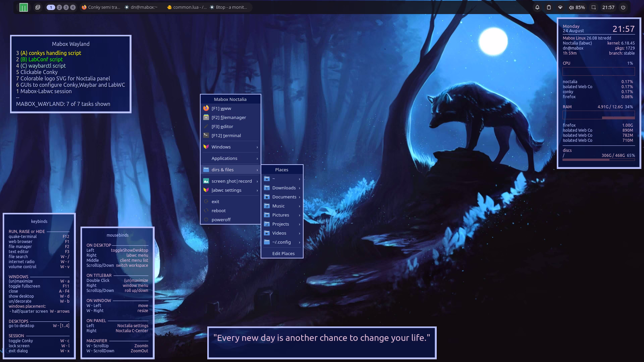Click the RAM usage bar in Conky
The width and height of the screenshot is (644, 362).
[x=599, y=115]
